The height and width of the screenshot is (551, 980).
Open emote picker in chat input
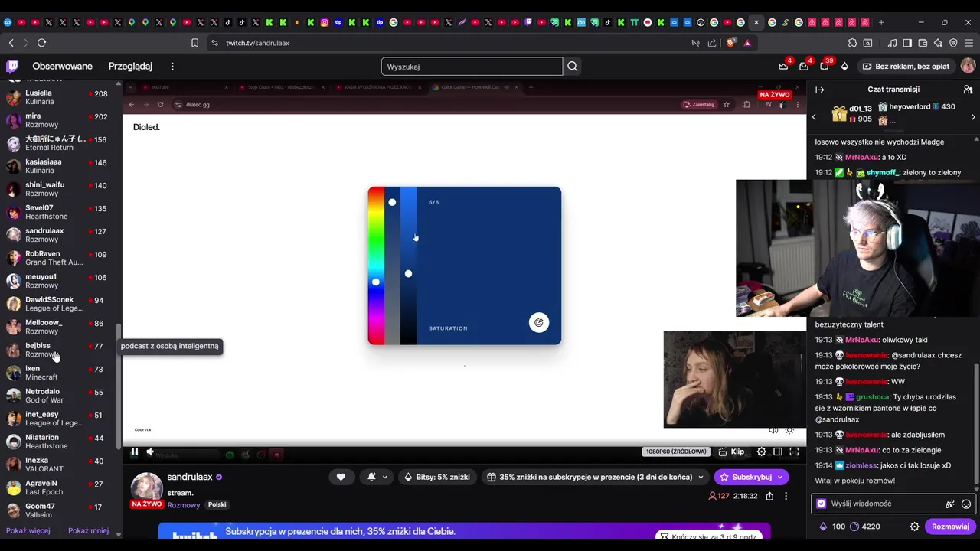(966, 504)
